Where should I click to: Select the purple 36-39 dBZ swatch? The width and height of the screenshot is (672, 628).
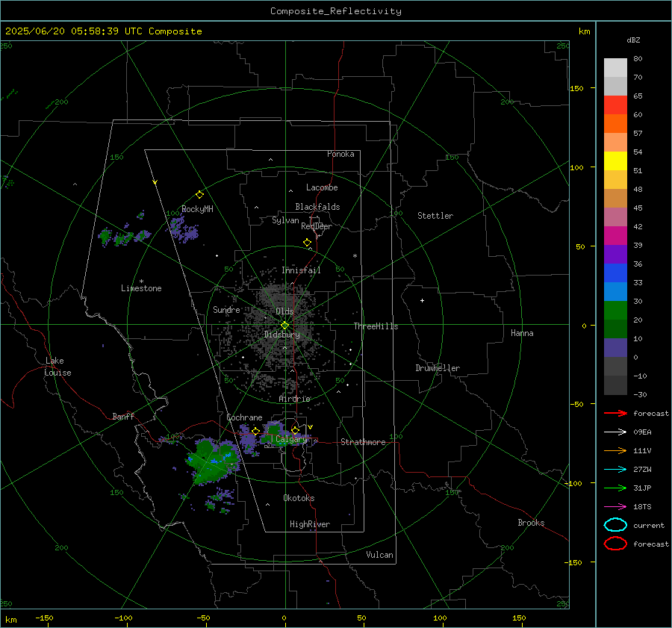pos(615,254)
